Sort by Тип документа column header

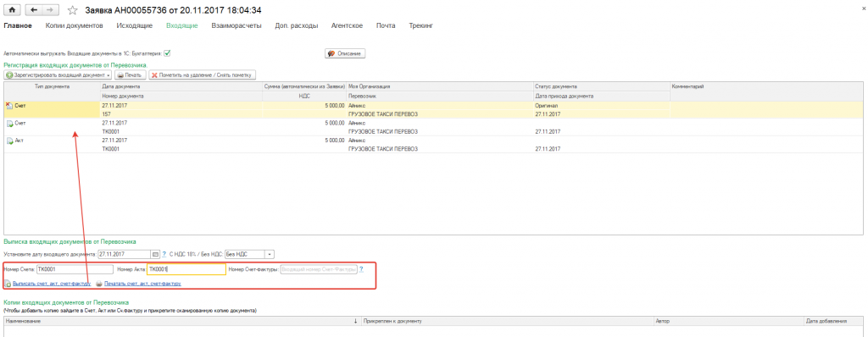[52, 87]
